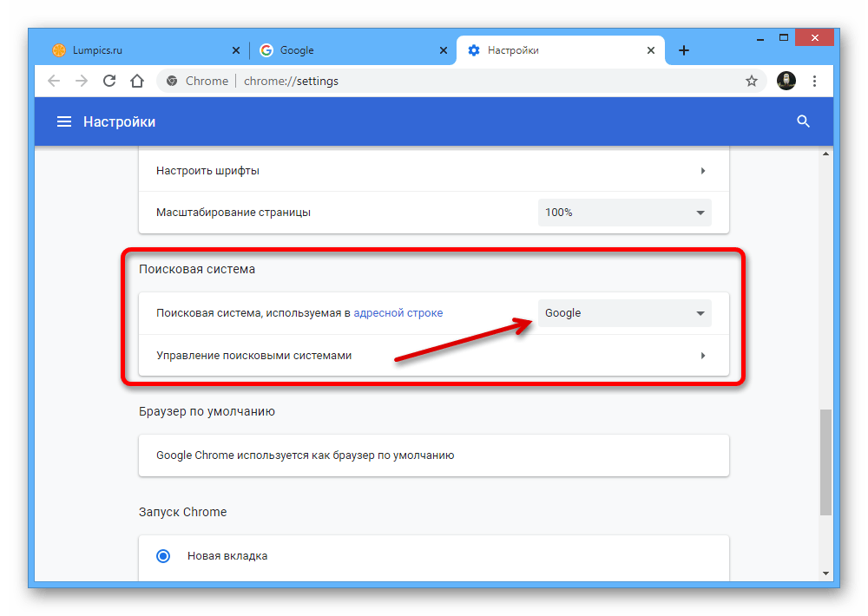Viewport: 868px width, 616px height.
Task: Open the hamburger menu beside Настройки
Action: pyautogui.click(x=64, y=121)
